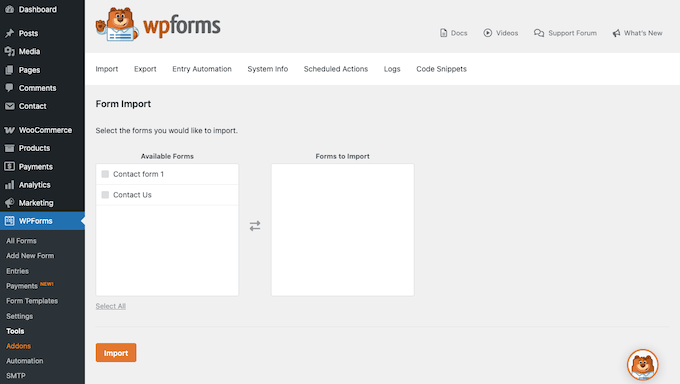Image resolution: width=680 pixels, height=384 pixels.
Task: Click the WPForms menu icon
Action: pos(10,221)
